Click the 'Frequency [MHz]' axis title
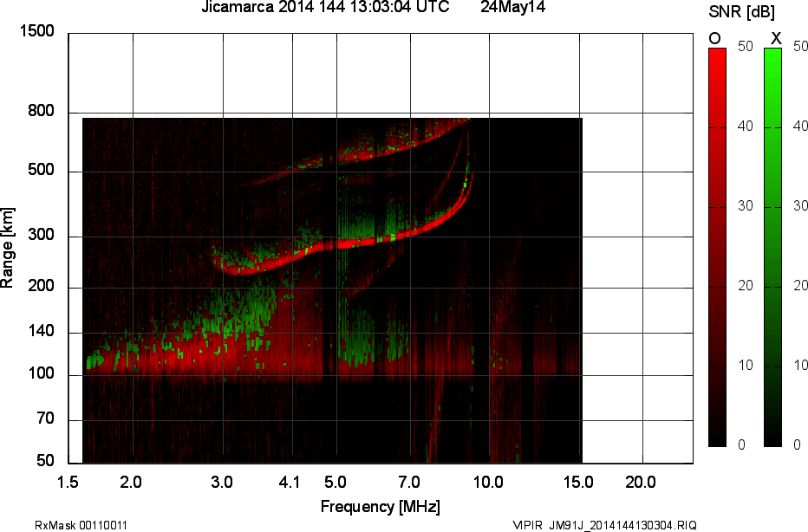 click(x=381, y=507)
